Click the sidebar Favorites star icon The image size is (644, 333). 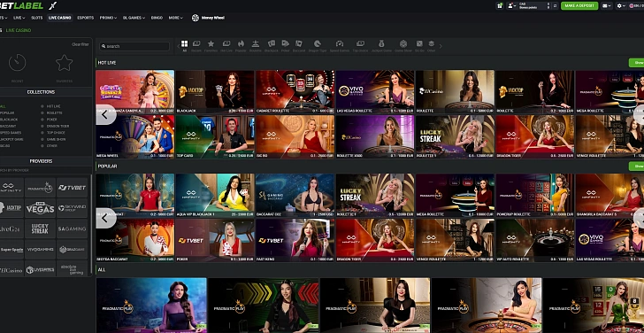point(64,63)
